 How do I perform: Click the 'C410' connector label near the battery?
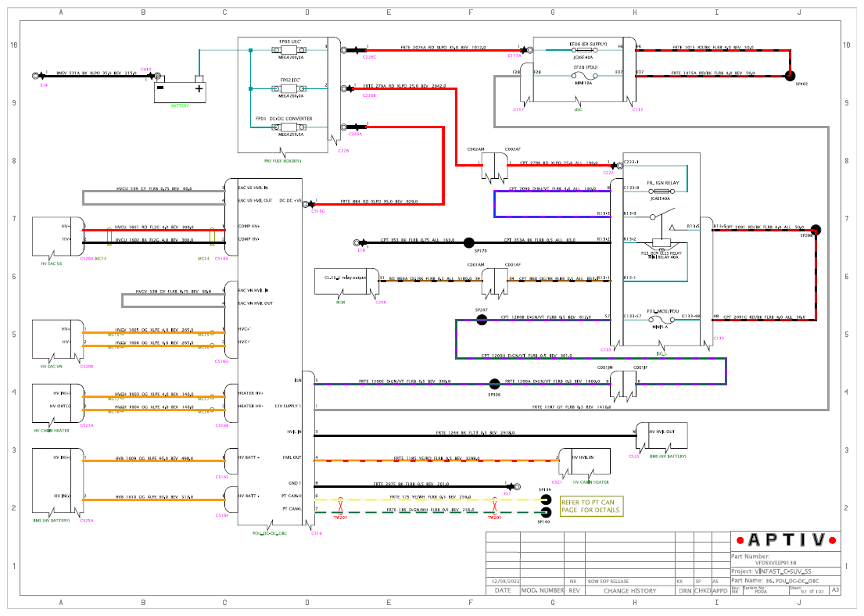point(146,70)
